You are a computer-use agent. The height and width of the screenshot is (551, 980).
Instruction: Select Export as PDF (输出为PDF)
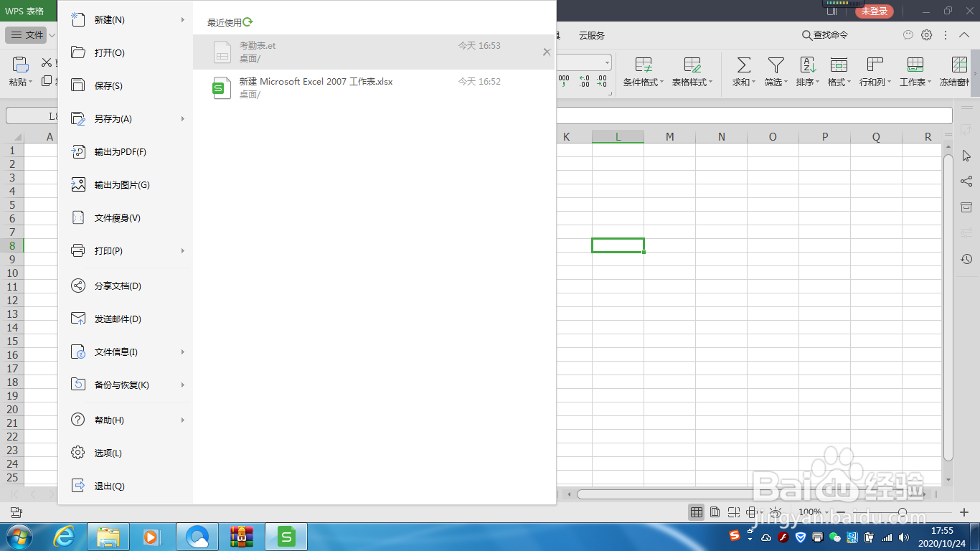coord(125,152)
